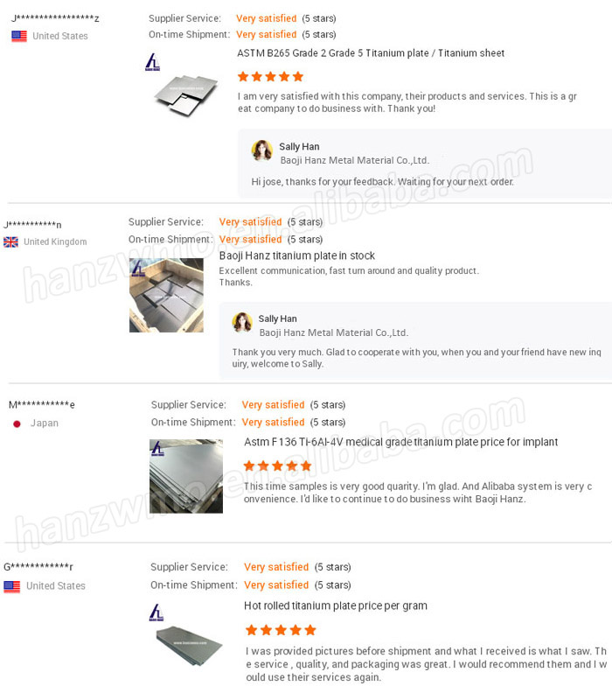Image resolution: width=612 pixels, height=700 pixels.
Task: Click Sally Han's avatar in the second reply
Action: 242,322
